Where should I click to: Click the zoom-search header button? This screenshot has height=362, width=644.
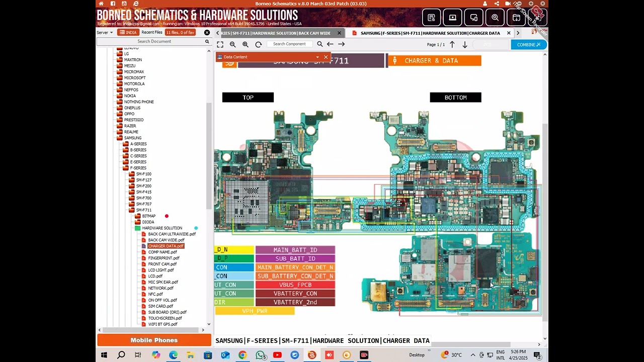495,18
